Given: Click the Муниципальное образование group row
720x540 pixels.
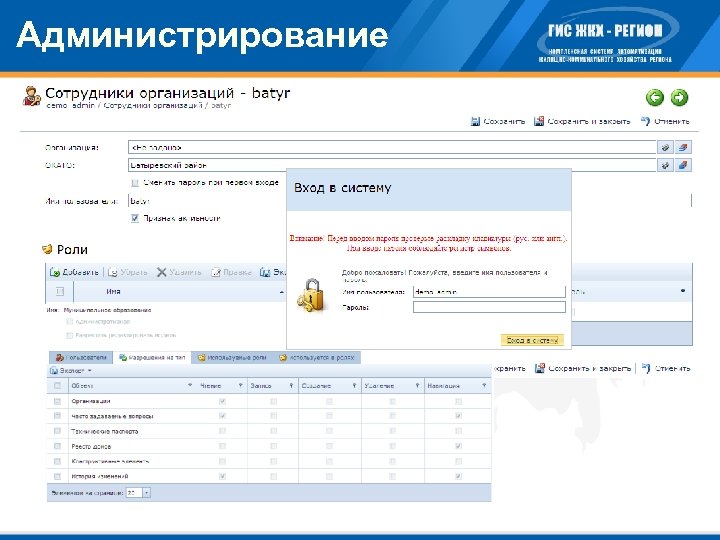Looking at the screenshot, I should 99,310.
